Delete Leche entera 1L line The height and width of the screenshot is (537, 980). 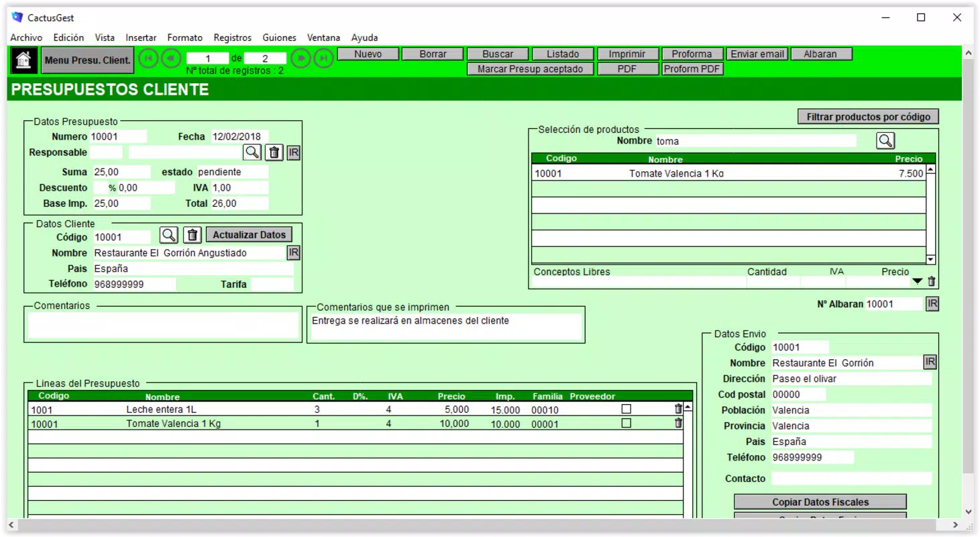click(x=678, y=408)
